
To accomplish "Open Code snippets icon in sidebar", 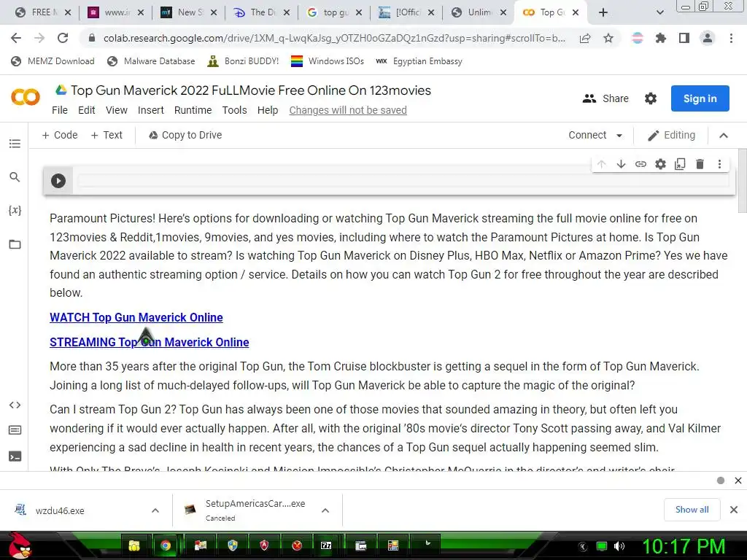I will pos(15,405).
